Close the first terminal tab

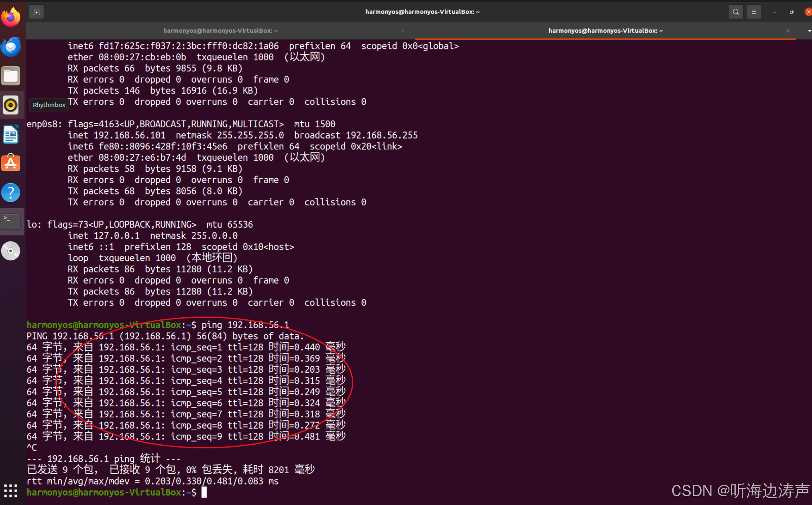403,31
